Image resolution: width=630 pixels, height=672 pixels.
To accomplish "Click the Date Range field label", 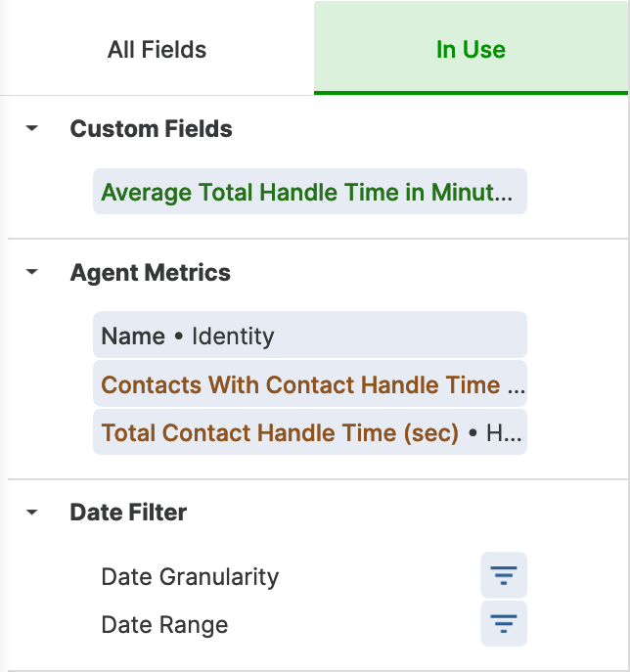I will [x=164, y=625].
